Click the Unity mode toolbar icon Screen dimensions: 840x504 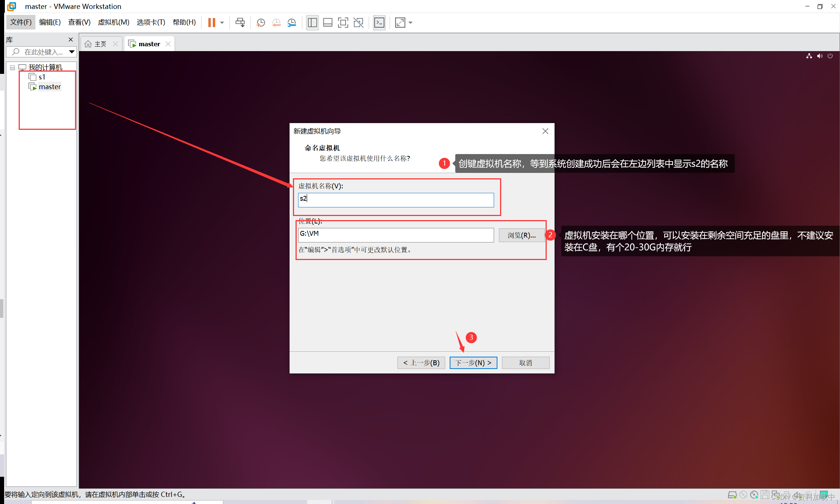(358, 23)
